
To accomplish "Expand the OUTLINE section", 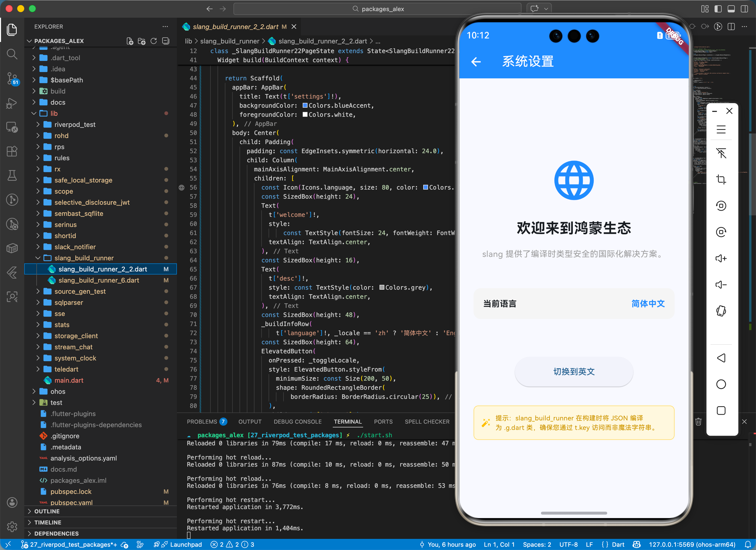I will pyautogui.click(x=47, y=511).
